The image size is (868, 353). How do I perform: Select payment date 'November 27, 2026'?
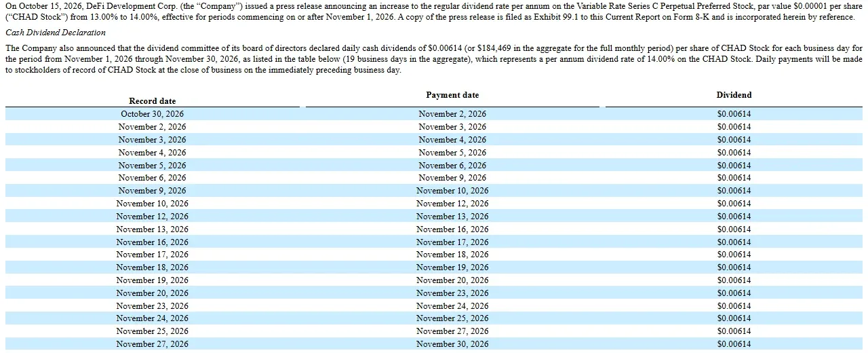tap(452, 331)
